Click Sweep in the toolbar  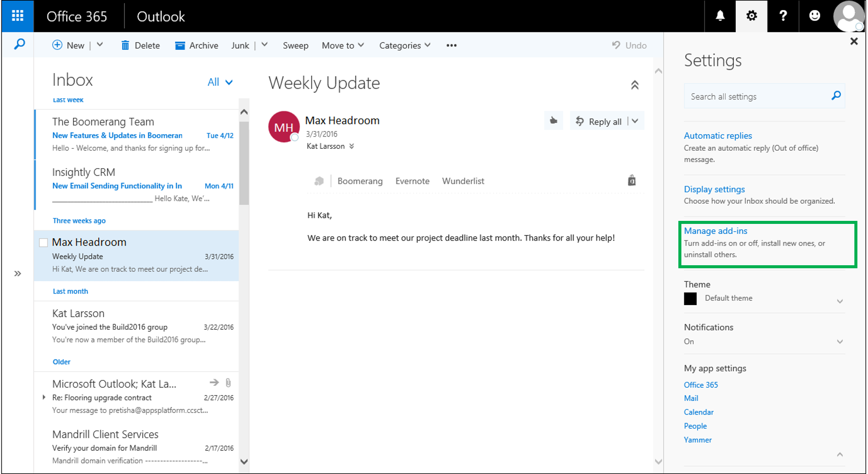(296, 45)
